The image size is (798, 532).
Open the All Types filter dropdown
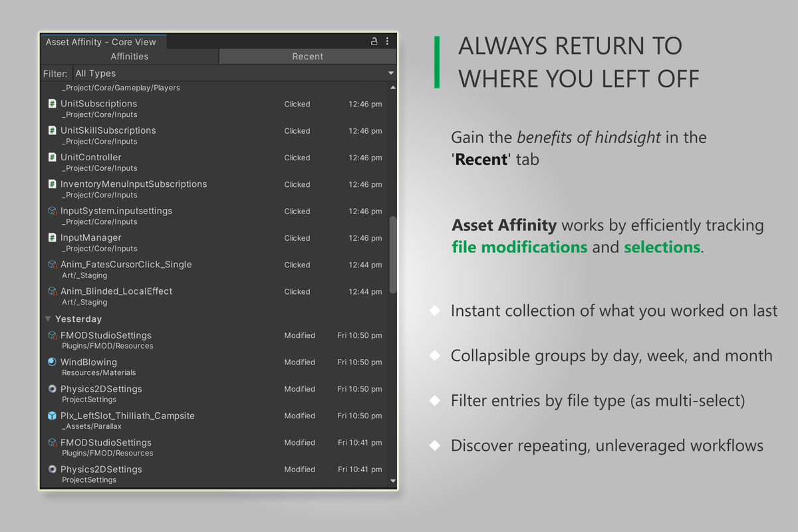click(235, 73)
